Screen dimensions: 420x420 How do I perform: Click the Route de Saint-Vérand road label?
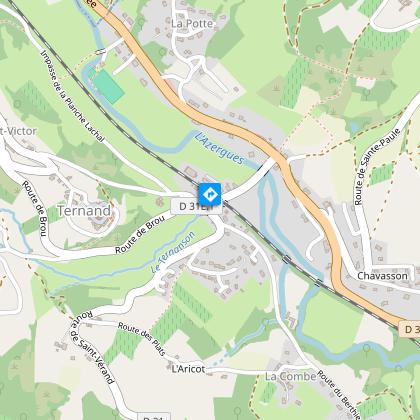pyautogui.click(x=92, y=347)
